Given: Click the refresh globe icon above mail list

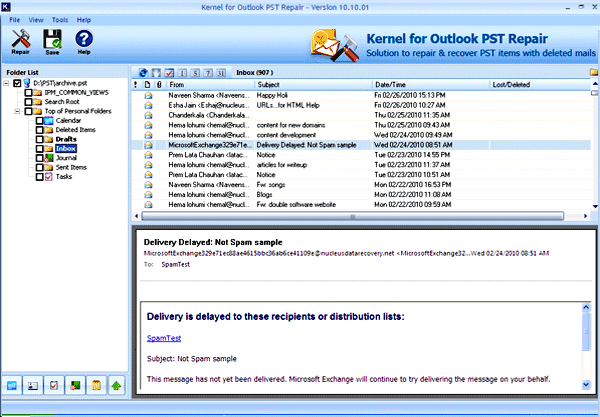Looking at the screenshot, I should coord(143,73).
